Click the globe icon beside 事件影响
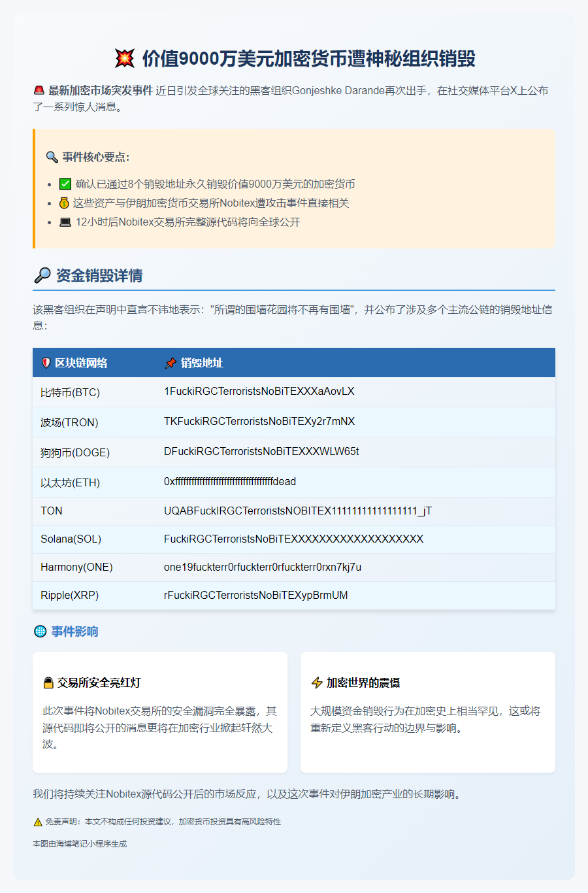Image resolution: width=588 pixels, height=893 pixels. pyautogui.click(x=41, y=631)
